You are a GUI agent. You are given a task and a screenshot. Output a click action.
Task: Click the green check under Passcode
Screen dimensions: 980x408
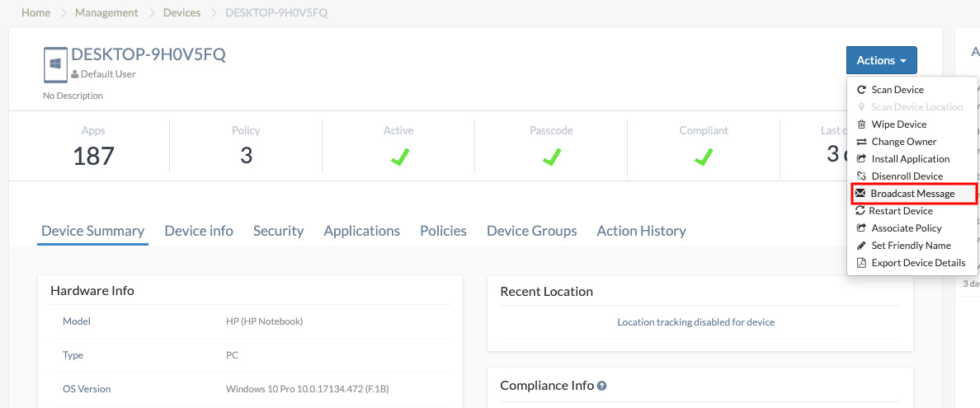pos(550,157)
